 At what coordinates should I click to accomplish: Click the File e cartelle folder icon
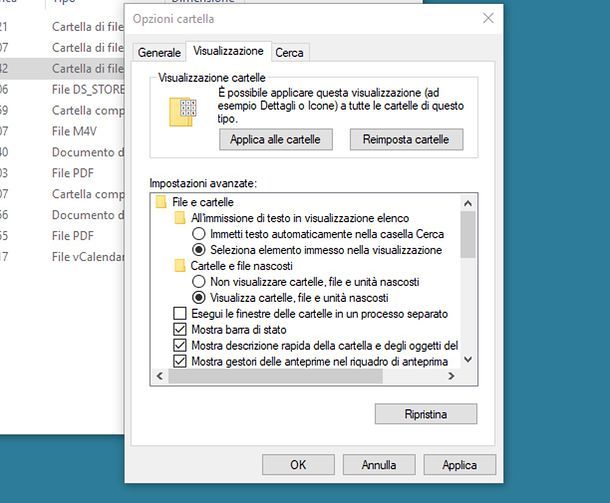(161, 202)
